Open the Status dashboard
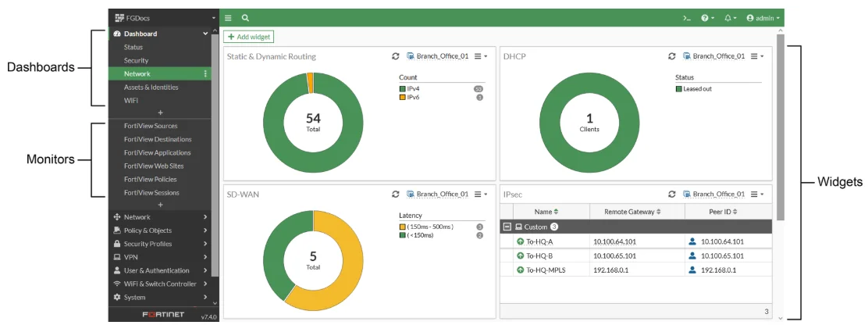The width and height of the screenshot is (868, 325). coord(133,47)
